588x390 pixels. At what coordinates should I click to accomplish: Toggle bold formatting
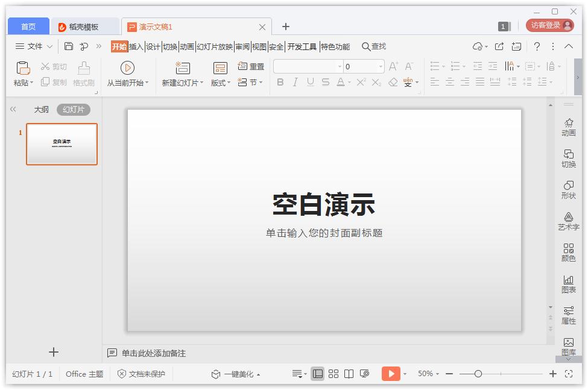tap(279, 82)
